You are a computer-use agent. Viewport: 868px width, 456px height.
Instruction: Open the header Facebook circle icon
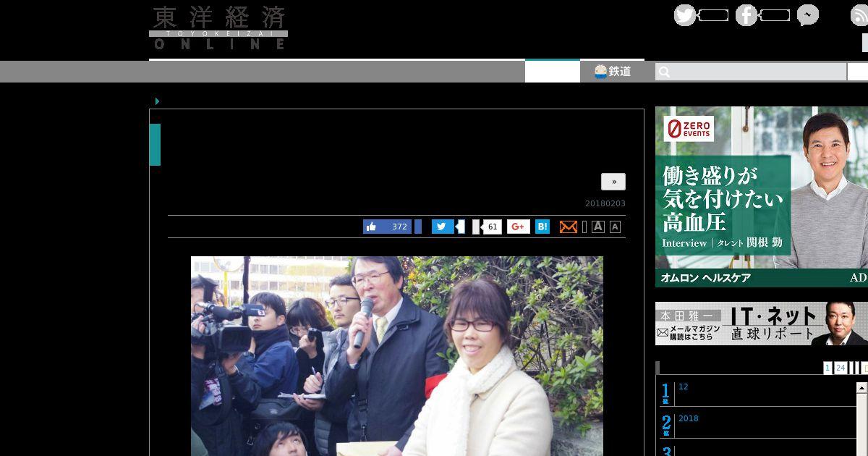pos(746,15)
